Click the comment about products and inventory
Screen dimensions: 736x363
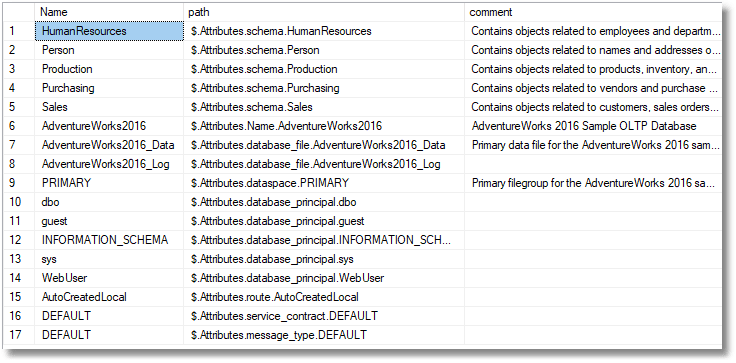pyautogui.click(x=594, y=69)
